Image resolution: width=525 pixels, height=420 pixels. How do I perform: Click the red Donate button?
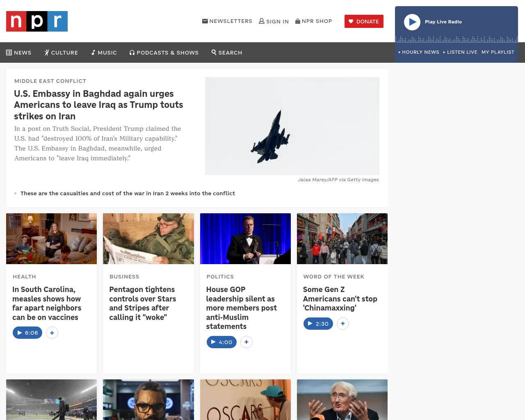click(x=364, y=21)
